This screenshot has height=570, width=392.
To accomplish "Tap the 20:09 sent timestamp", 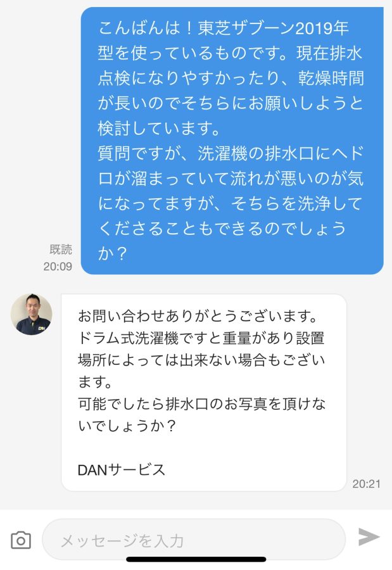I will pos(58,267).
